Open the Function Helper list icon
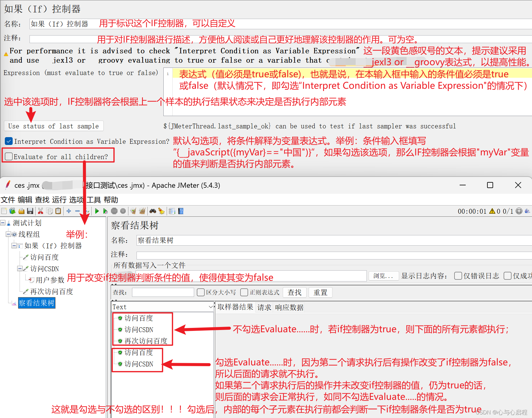Image resolution: width=532 pixels, height=418 pixels. click(x=172, y=211)
